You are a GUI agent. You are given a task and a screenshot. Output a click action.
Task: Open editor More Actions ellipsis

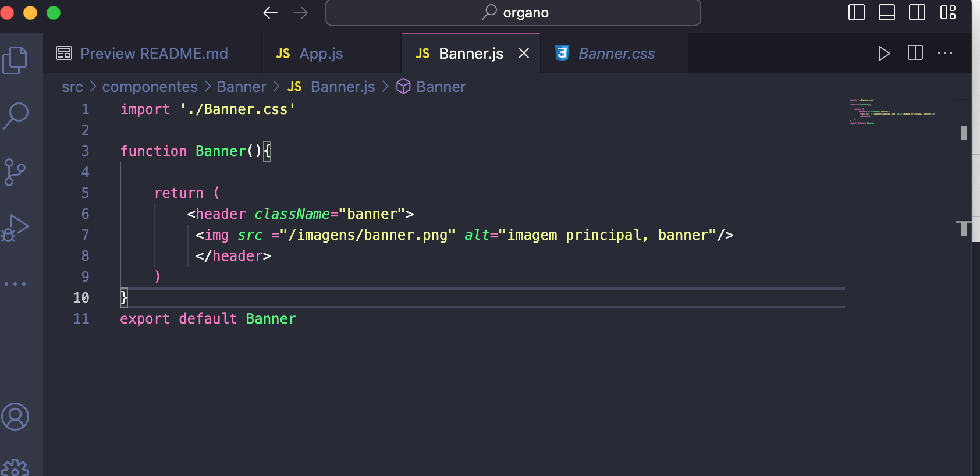click(945, 53)
